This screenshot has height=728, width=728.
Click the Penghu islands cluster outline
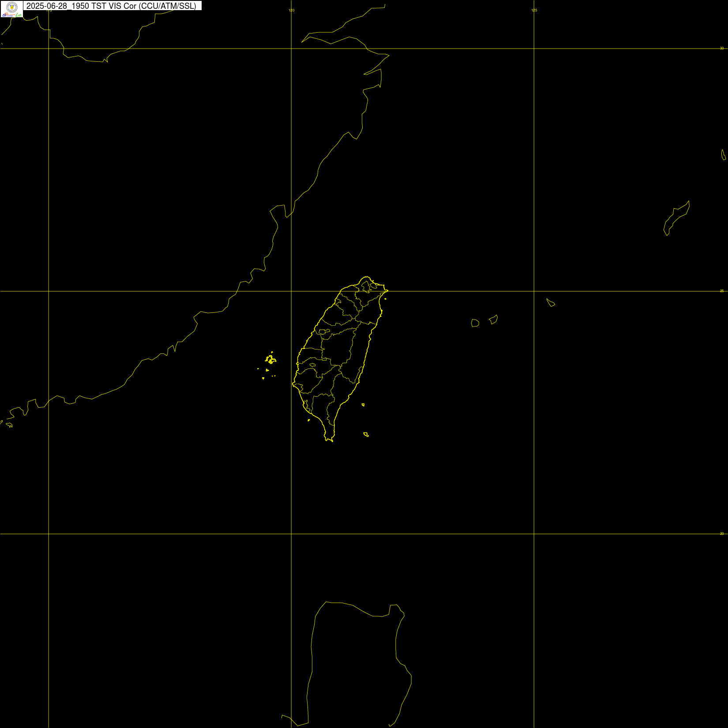pyautogui.click(x=270, y=359)
